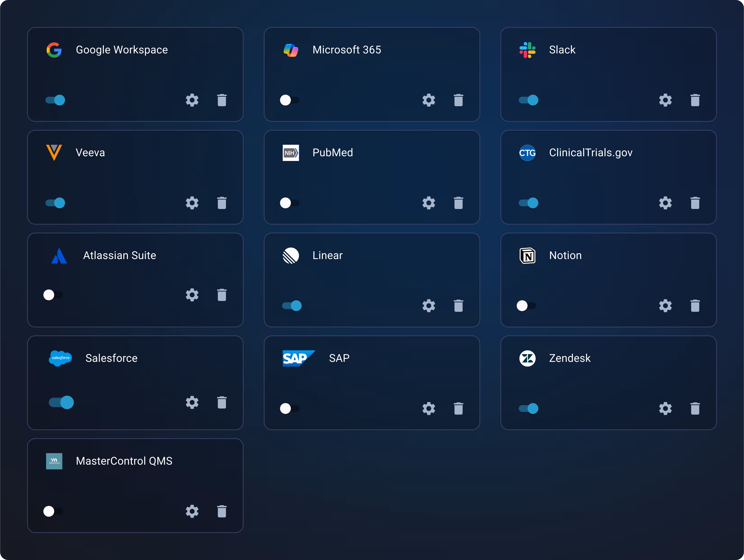Click the Salesforce cloud logo
The image size is (744, 560).
61,358
